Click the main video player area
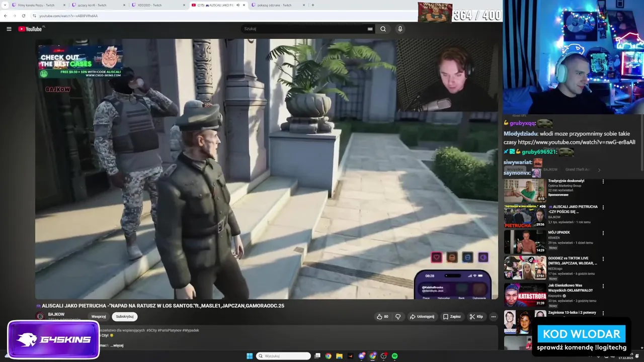This screenshot has height=362, width=644. pos(267,169)
